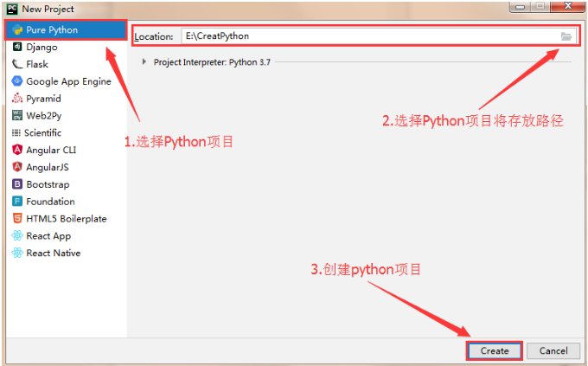Viewport: 588px width, 366px height.
Task: Select HTML5 Boilerplate in the list
Action: pyautogui.click(x=66, y=219)
